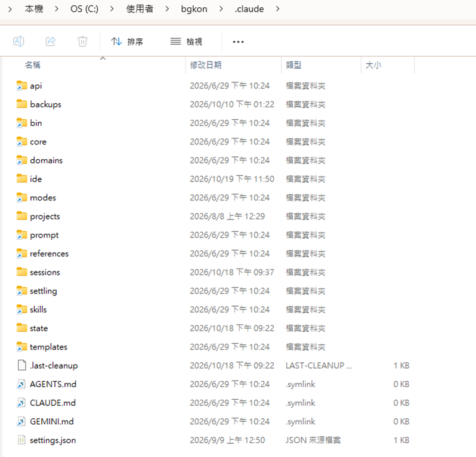Select the projects folder icon
The image size is (476, 457).
[x=22, y=216]
